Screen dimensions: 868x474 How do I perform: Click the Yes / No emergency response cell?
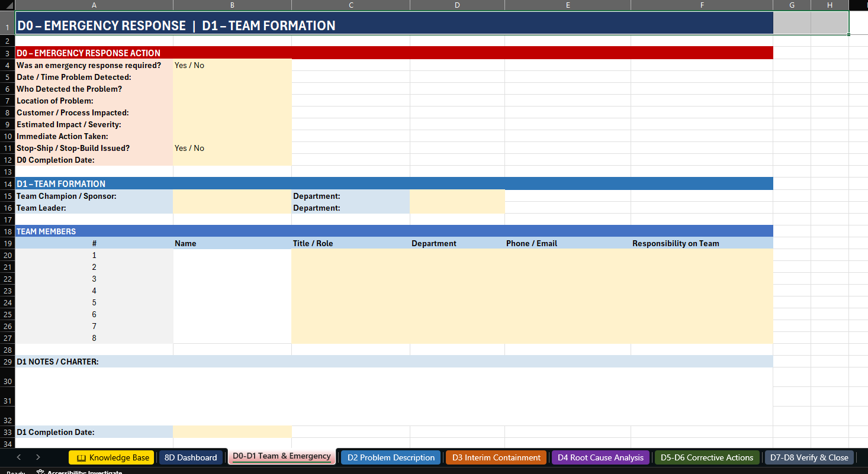pos(232,65)
